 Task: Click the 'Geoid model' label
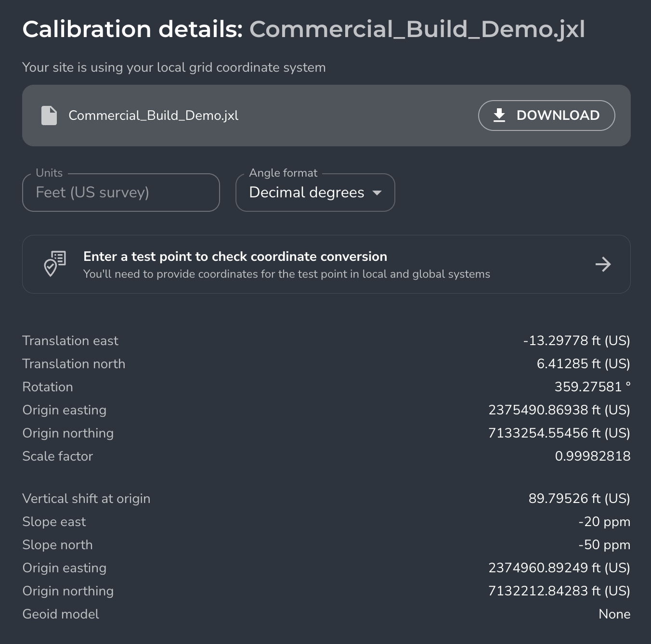61,614
